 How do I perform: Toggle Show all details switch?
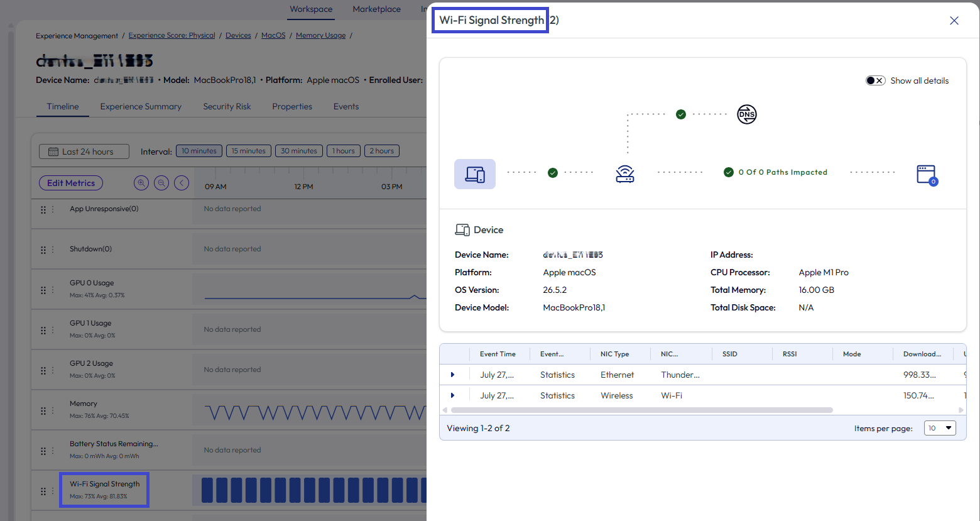(876, 80)
